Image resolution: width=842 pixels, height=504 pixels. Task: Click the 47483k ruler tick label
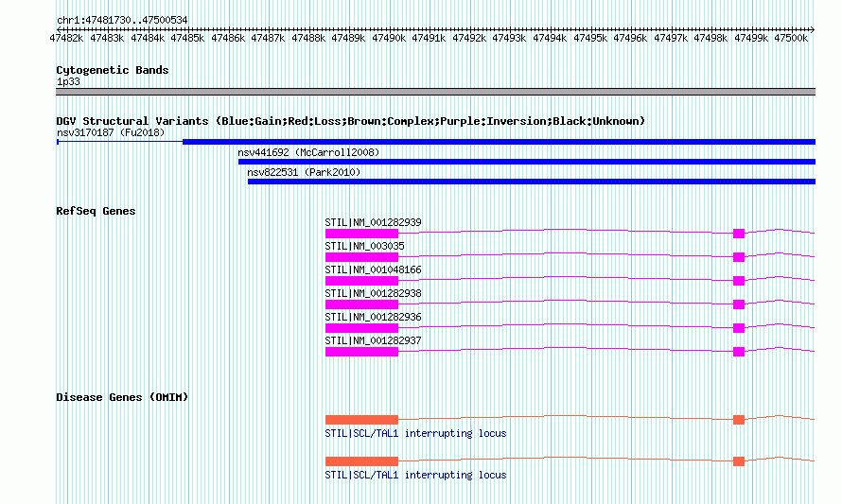pyautogui.click(x=107, y=38)
